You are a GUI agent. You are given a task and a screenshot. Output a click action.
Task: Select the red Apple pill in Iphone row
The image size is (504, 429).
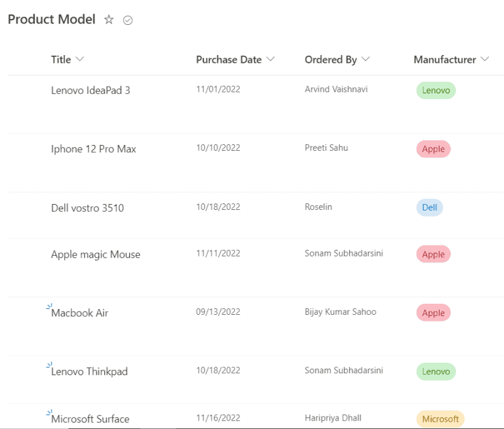click(434, 149)
